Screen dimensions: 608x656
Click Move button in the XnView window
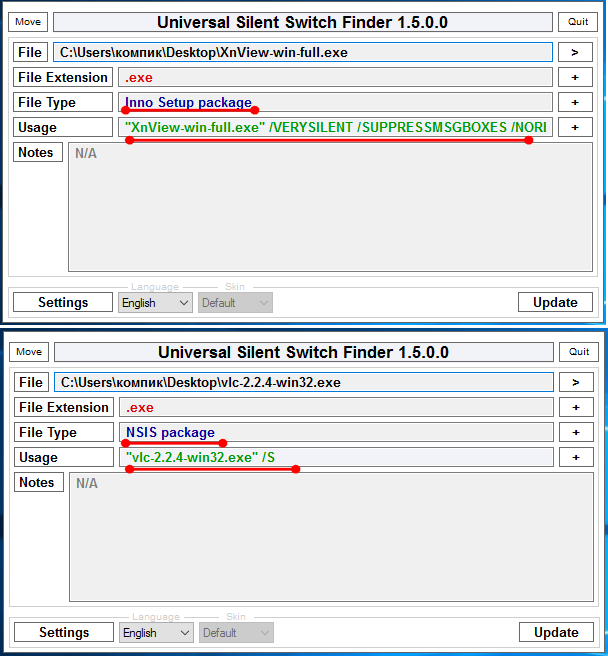(28, 22)
